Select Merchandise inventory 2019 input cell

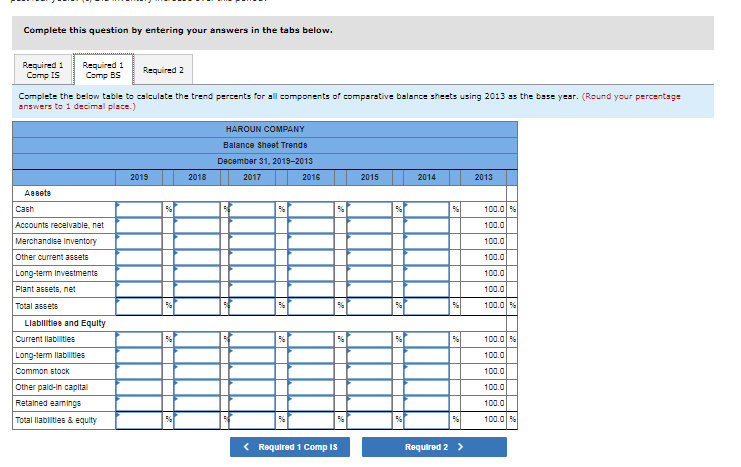coord(139,242)
